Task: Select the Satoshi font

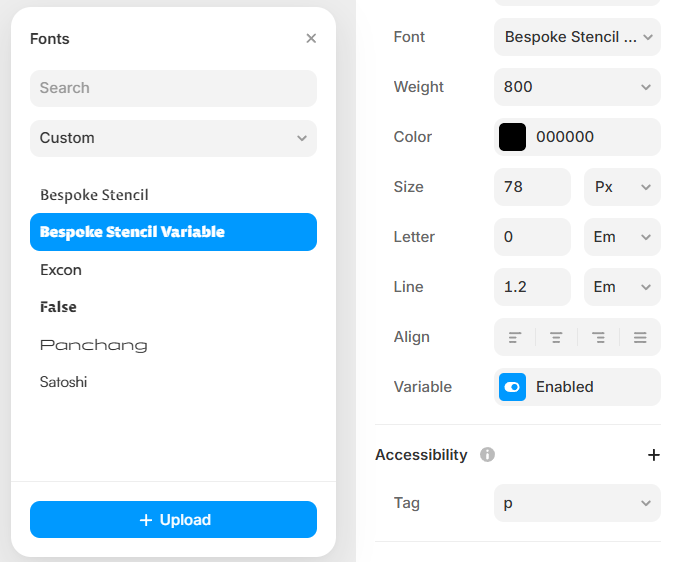Action: coord(64,382)
